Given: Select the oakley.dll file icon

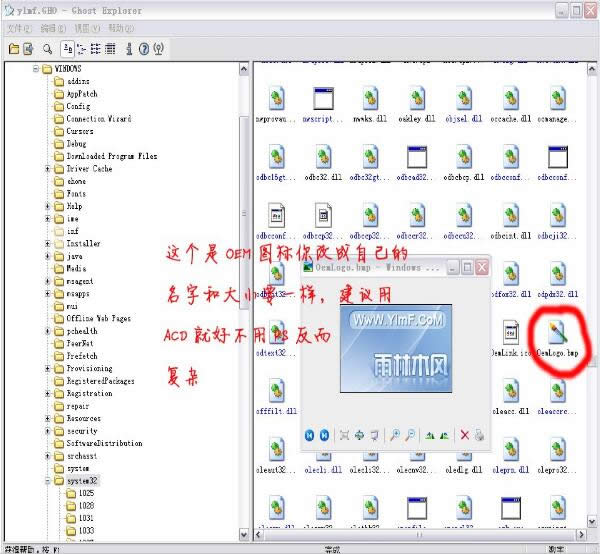Looking at the screenshot, I should pyautogui.click(x=417, y=98).
